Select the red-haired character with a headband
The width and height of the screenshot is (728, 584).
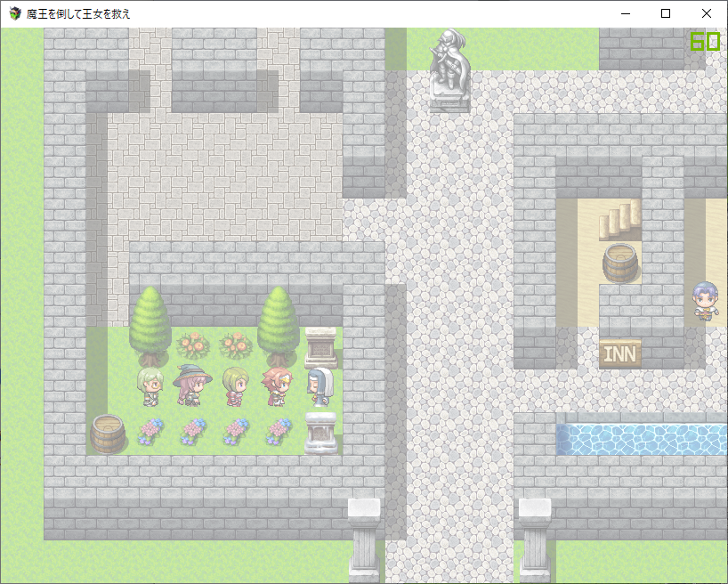(277, 386)
